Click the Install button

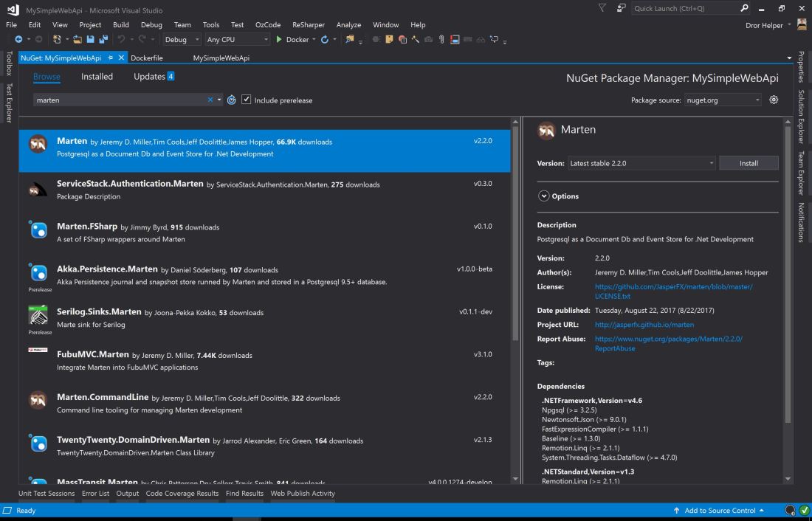[x=749, y=163]
